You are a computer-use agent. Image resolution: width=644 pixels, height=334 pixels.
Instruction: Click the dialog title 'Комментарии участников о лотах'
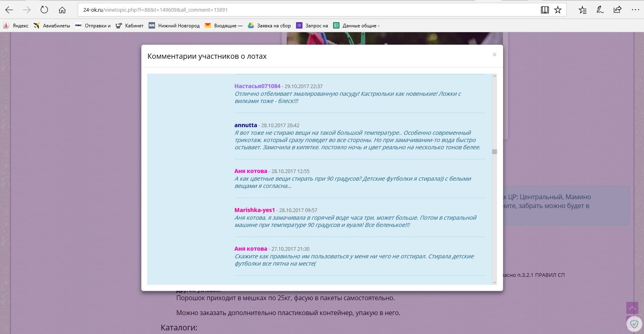point(207,56)
